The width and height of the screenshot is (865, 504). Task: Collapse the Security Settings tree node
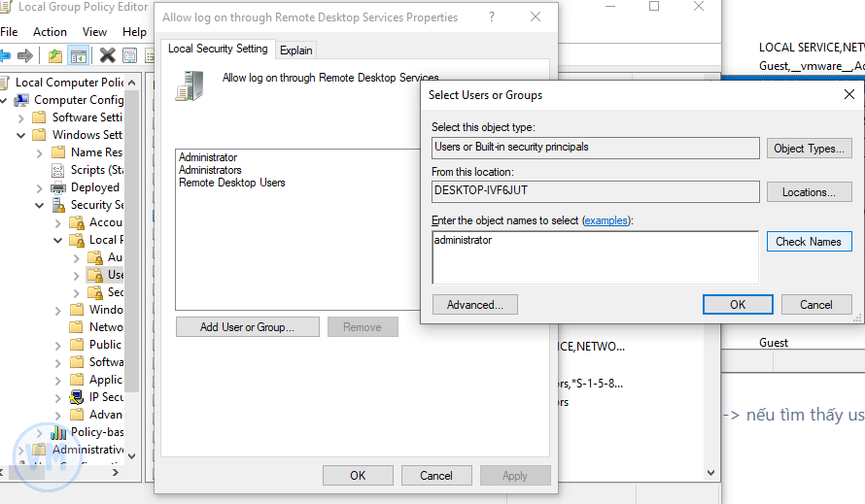[x=40, y=205]
